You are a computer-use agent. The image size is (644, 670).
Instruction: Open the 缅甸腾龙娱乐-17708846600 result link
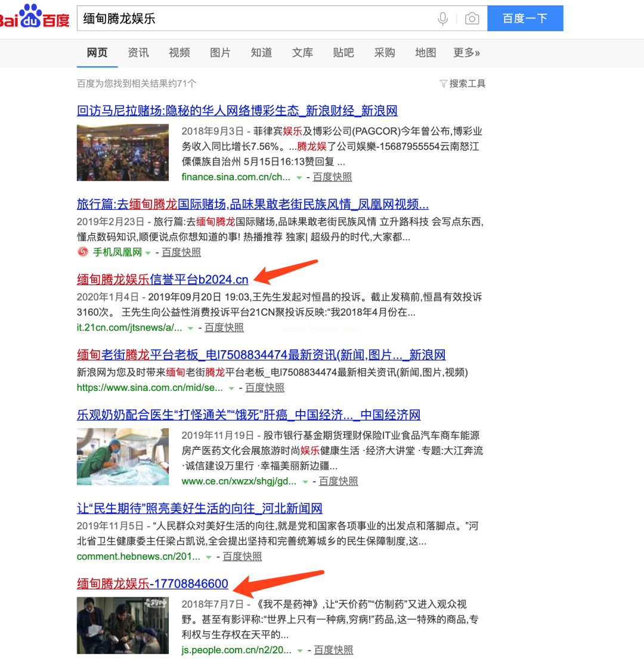(x=152, y=583)
